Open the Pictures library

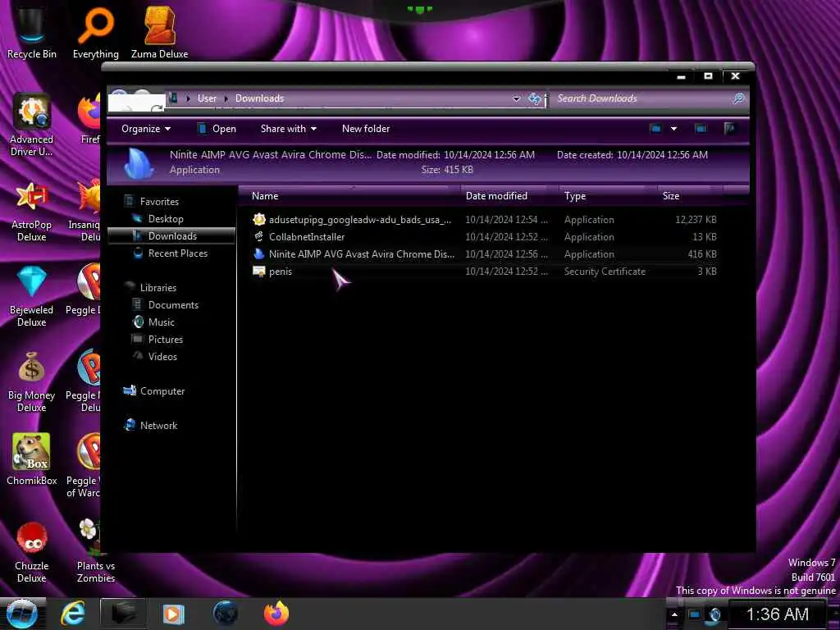coord(166,339)
